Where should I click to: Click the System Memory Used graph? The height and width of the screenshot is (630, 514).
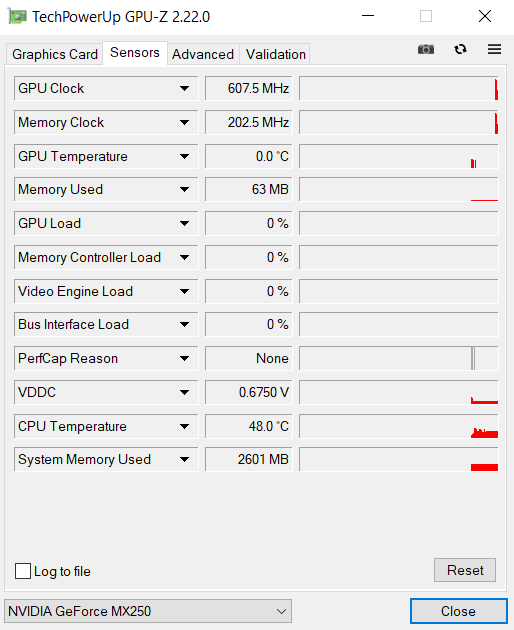click(x=399, y=460)
